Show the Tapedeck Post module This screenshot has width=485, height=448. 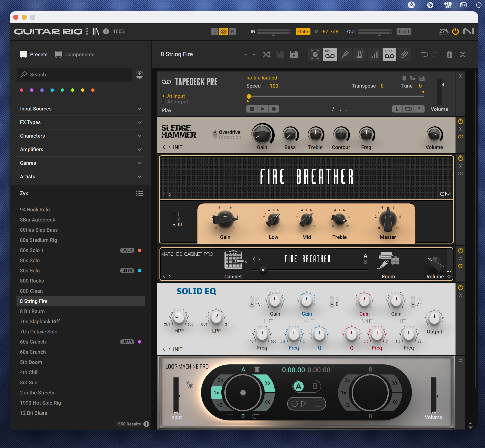[389, 54]
